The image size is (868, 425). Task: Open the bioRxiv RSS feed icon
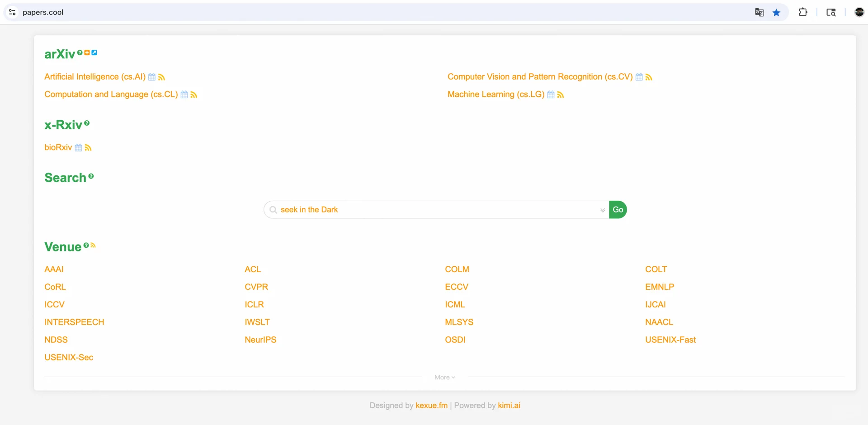point(88,148)
